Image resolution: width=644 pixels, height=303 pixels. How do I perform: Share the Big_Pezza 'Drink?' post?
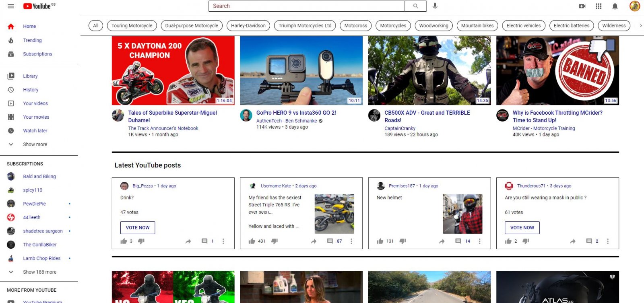click(188, 241)
